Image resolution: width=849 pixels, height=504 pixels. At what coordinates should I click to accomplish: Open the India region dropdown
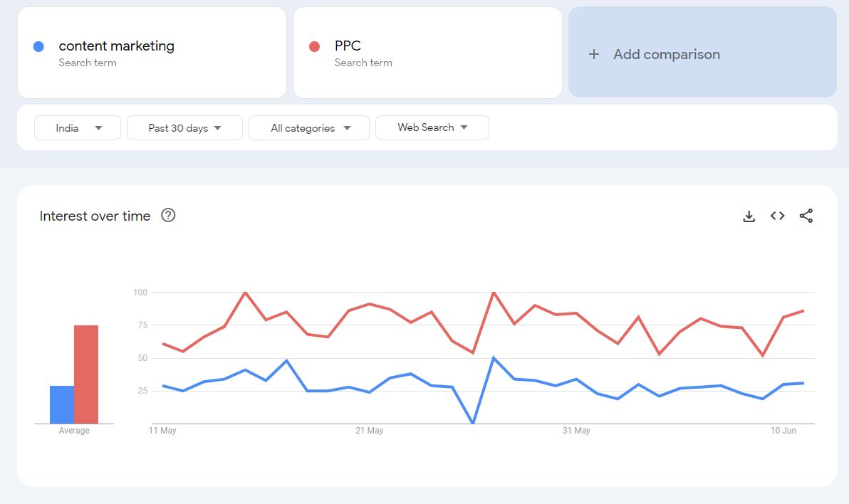[x=77, y=127]
